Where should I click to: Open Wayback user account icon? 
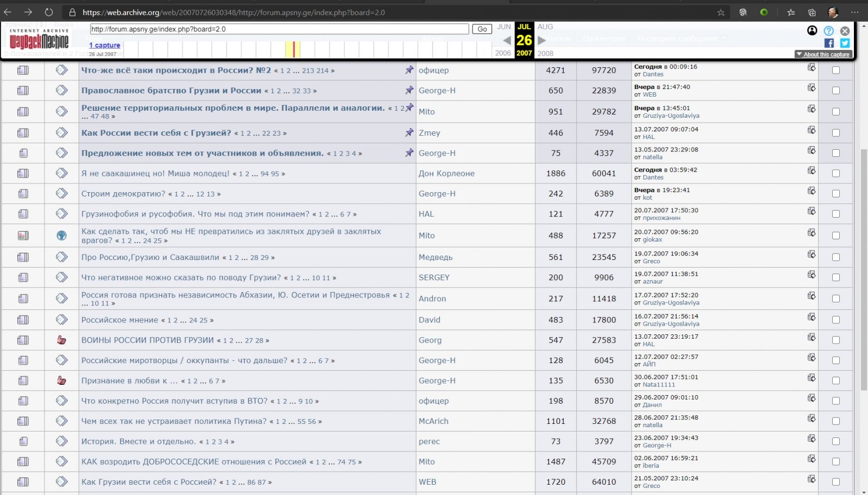coord(812,30)
